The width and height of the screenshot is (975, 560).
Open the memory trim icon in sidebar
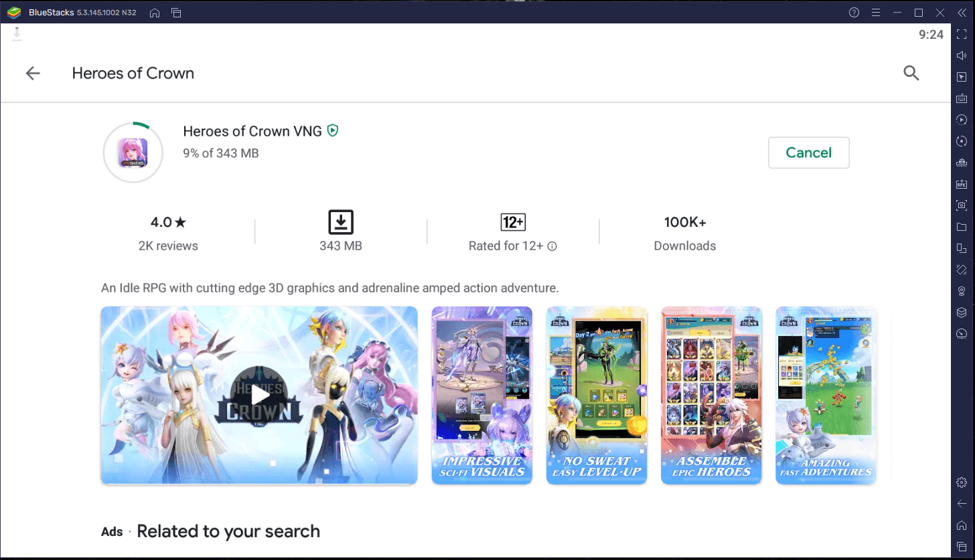[962, 163]
